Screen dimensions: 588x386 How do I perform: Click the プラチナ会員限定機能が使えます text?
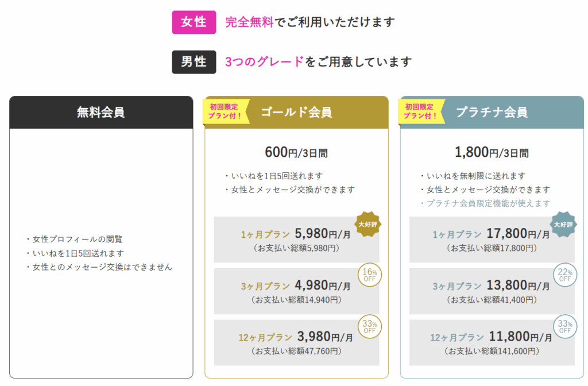[488, 203]
